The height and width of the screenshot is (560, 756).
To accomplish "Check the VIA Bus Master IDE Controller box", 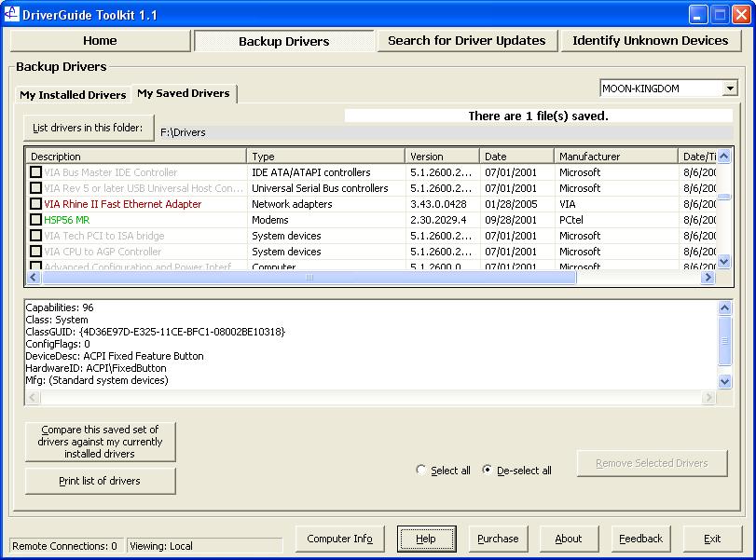I will pos(35,172).
